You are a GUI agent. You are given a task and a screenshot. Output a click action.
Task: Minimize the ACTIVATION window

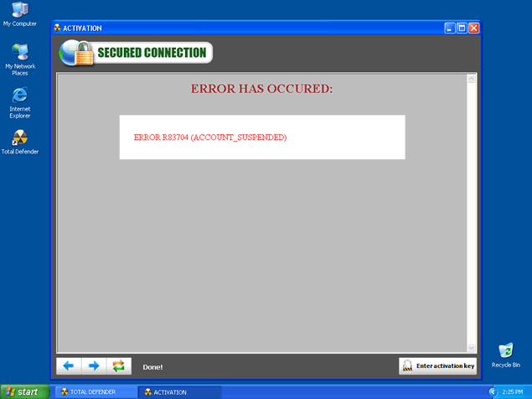click(x=450, y=28)
